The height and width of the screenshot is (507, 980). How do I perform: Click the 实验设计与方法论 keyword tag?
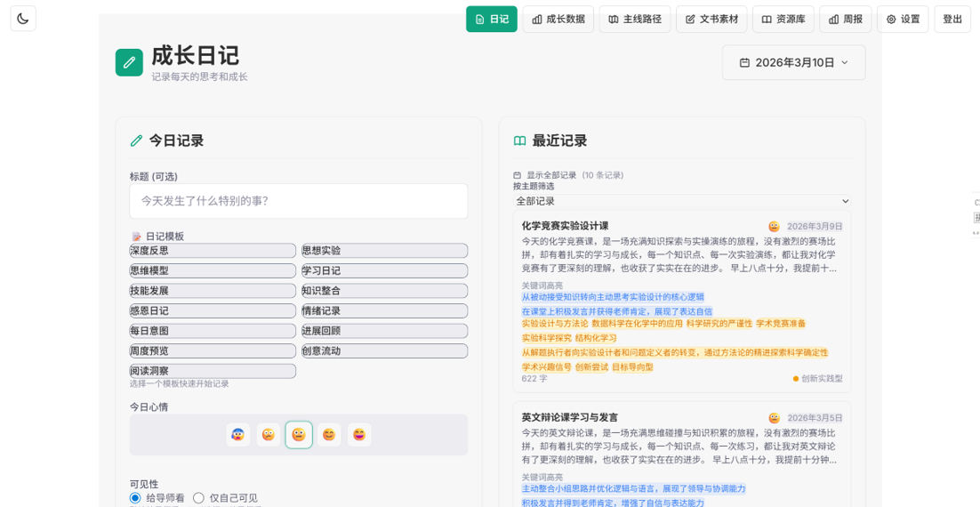pyautogui.click(x=555, y=324)
